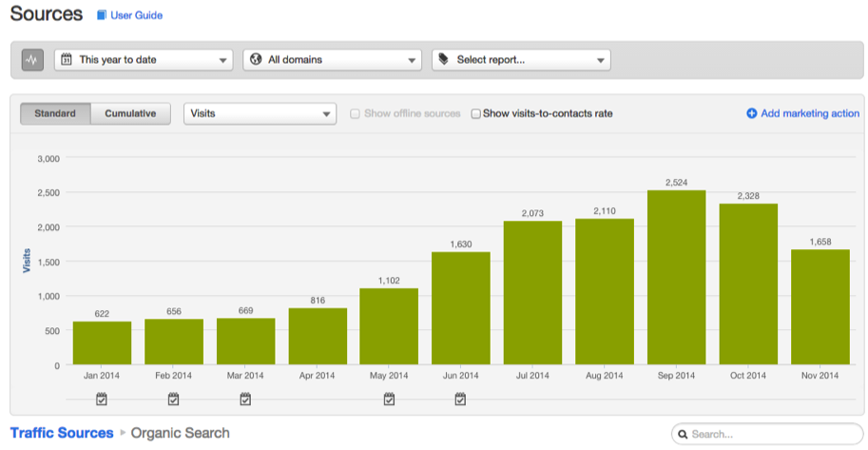Click the marketing action marker under Jan 2014
Viewport: 868px width, 450px height.
click(102, 399)
